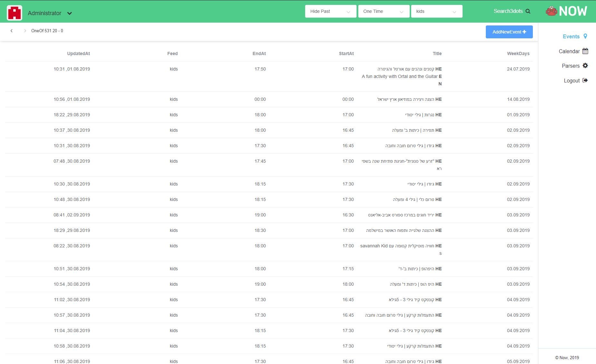Select the 24.07.2019 event row date
596x364 pixels.
(518, 69)
